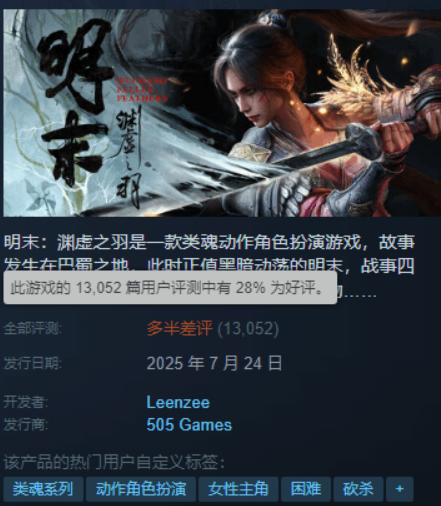Expand more tags with the plus button
The width and height of the screenshot is (441, 506).
coord(399,489)
